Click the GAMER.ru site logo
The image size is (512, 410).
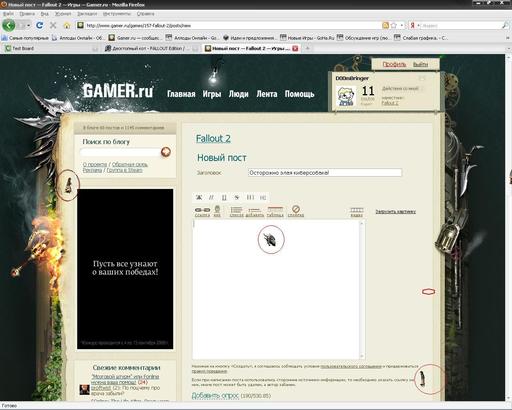click(118, 91)
